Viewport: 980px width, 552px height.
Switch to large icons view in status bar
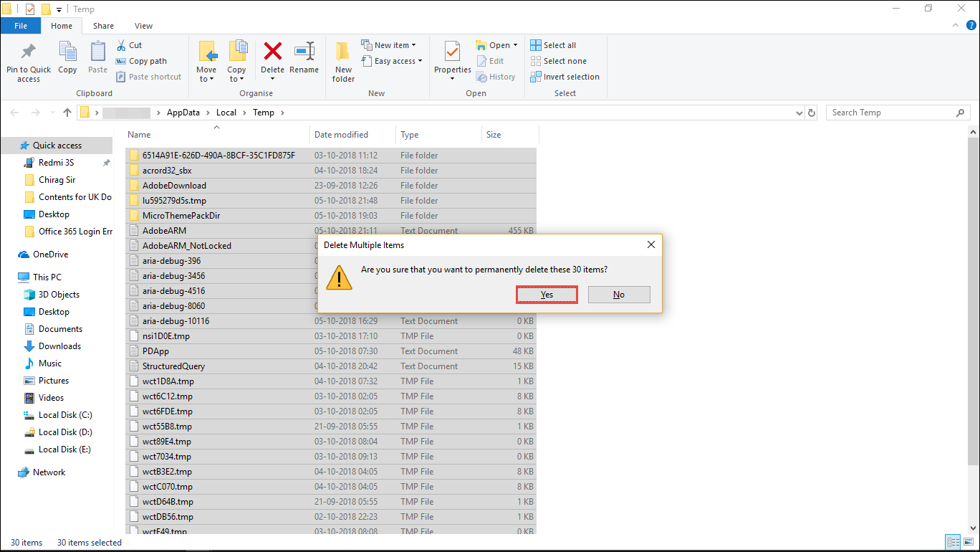(x=968, y=542)
